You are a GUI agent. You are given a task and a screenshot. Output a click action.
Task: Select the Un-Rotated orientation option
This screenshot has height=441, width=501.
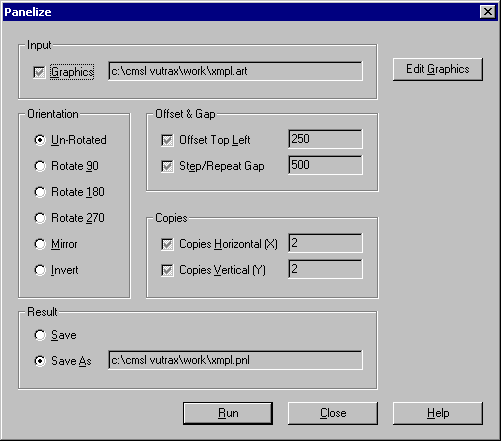[x=40, y=140]
